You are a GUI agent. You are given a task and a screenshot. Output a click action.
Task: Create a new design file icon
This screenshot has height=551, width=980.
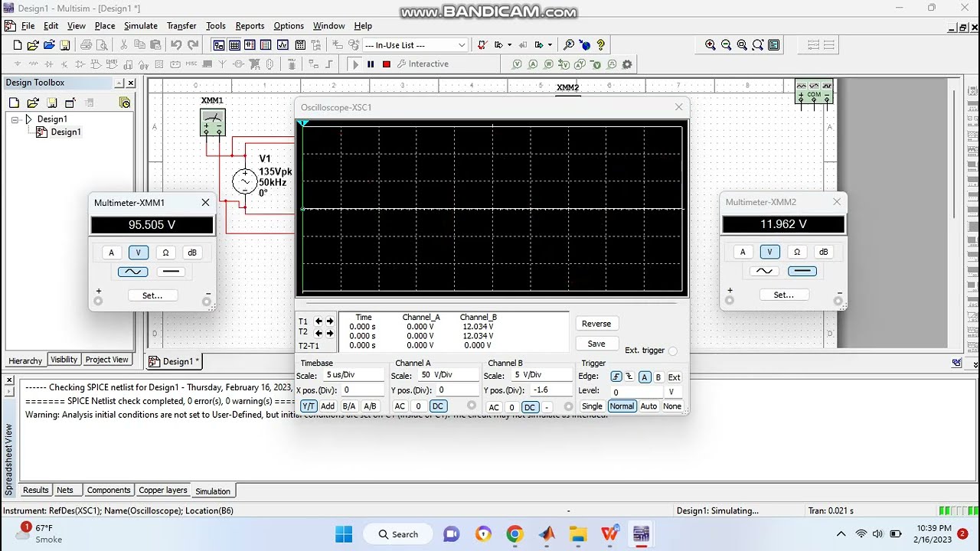(18, 45)
